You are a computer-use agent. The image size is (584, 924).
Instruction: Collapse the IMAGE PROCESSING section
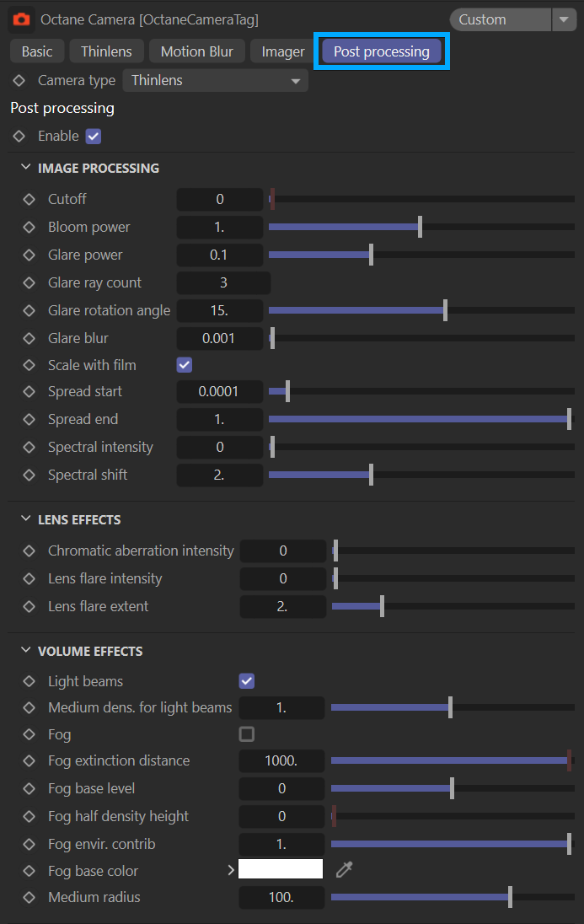click(x=25, y=168)
